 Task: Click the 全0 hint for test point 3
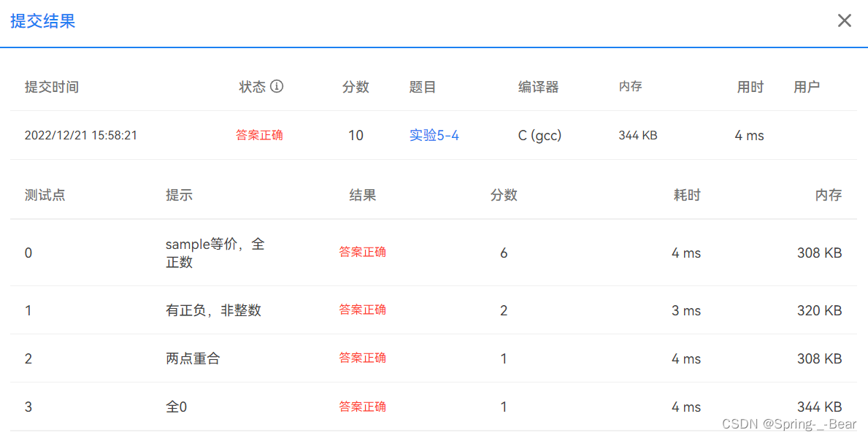tap(175, 407)
